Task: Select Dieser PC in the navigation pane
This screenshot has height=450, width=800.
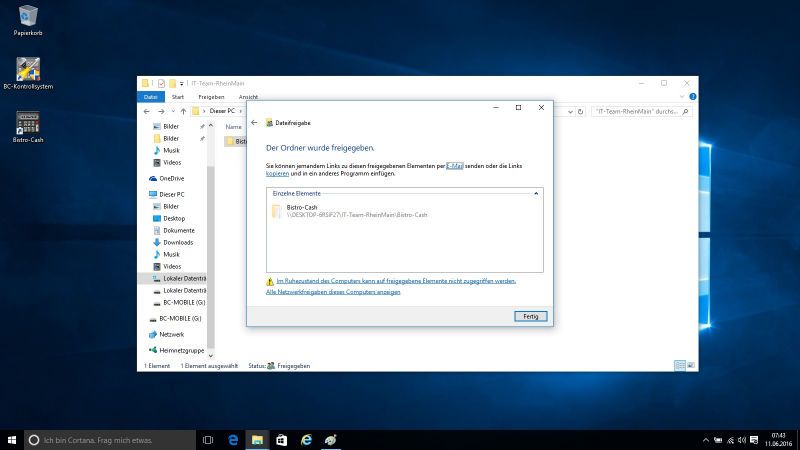Action: [x=167, y=194]
